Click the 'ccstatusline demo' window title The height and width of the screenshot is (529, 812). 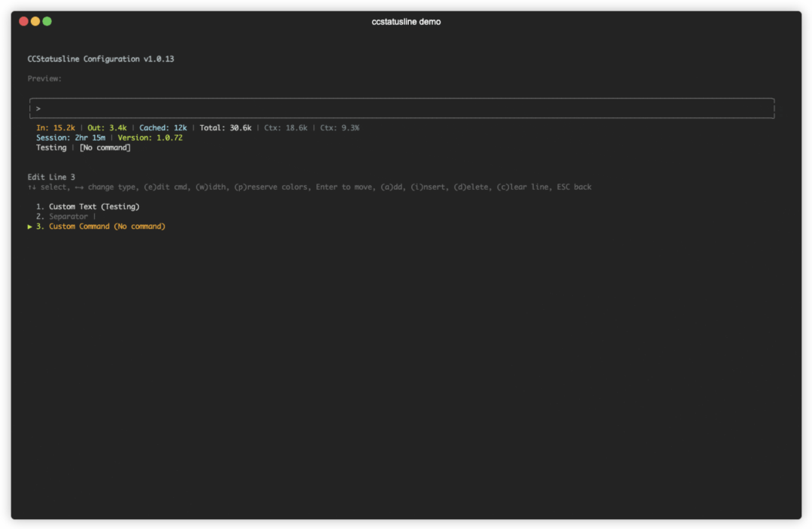[406, 22]
